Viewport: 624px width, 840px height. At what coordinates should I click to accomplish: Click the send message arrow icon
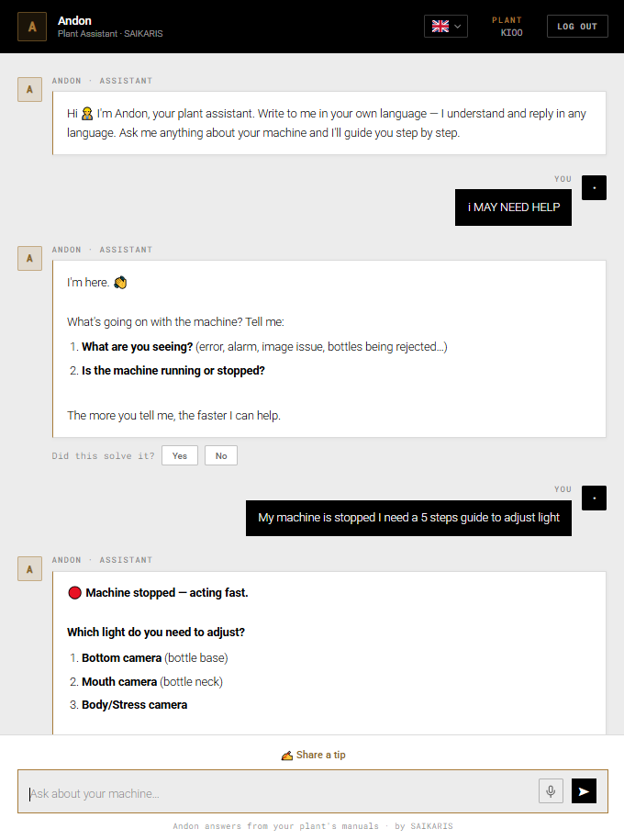click(x=584, y=791)
